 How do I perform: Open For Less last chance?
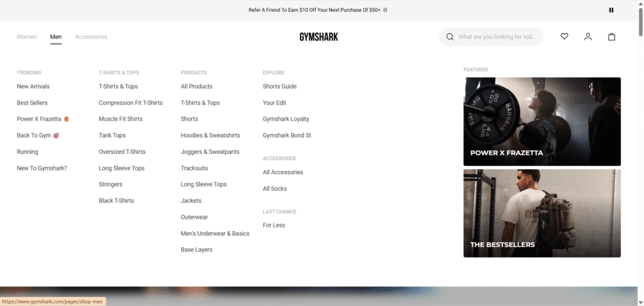coord(274,225)
